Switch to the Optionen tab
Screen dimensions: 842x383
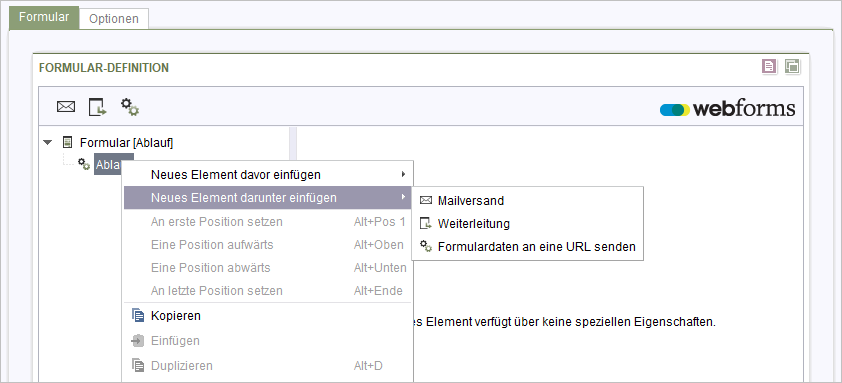click(x=114, y=19)
